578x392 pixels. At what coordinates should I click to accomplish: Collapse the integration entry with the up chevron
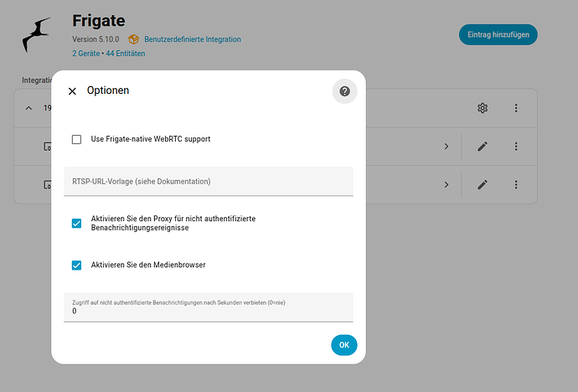coord(28,108)
